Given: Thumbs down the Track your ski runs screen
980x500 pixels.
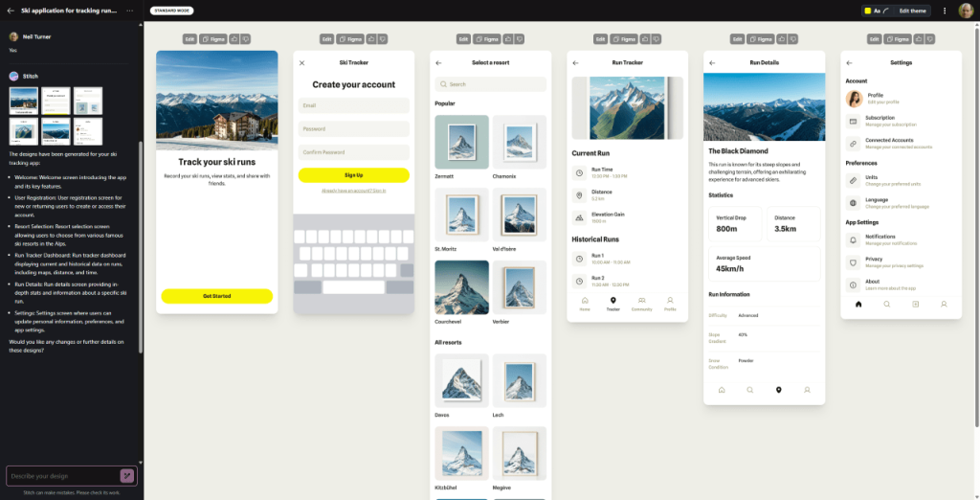Looking at the screenshot, I should tap(246, 39).
